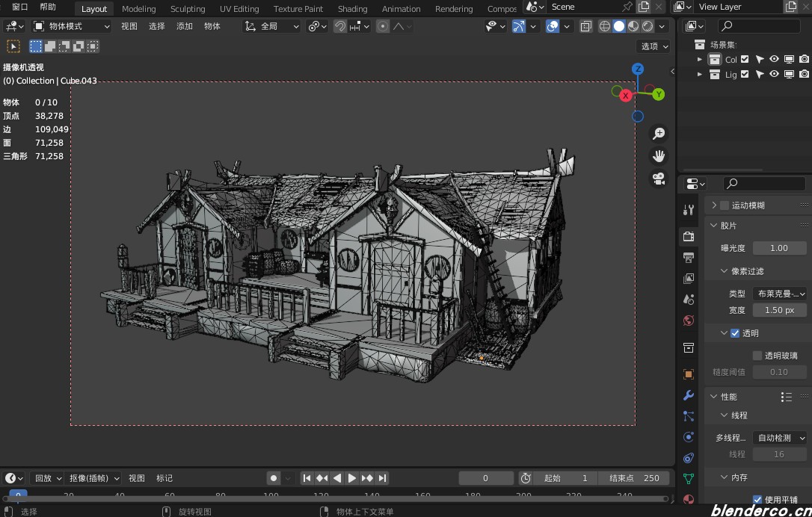Switch to rendered viewport shading
This screenshot has height=517, width=812.
pos(648,26)
